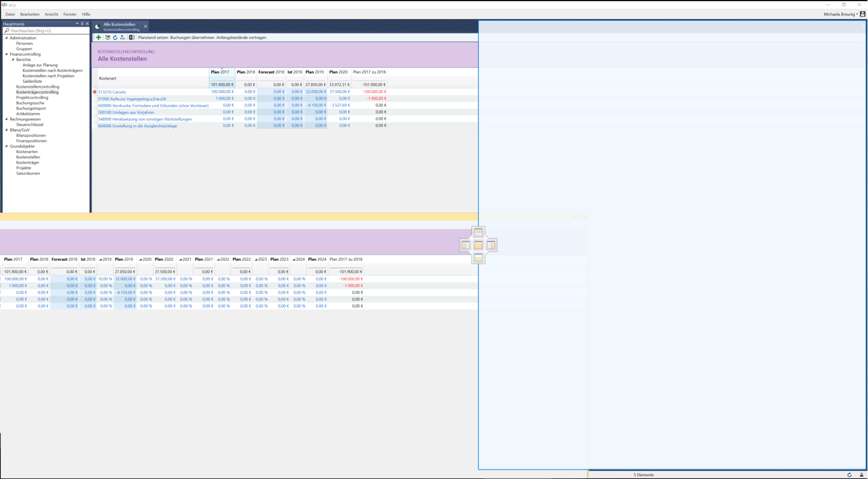Click the Durchsuchen search field
Image resolution: width=868 pixels, height=479 pixels.
pyautogui.click(x=46, y=30)
